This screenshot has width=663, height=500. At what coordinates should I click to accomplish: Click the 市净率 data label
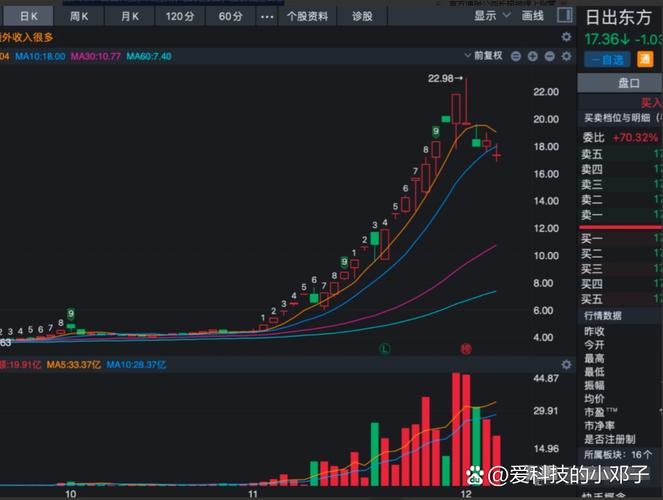coord(599,426)
